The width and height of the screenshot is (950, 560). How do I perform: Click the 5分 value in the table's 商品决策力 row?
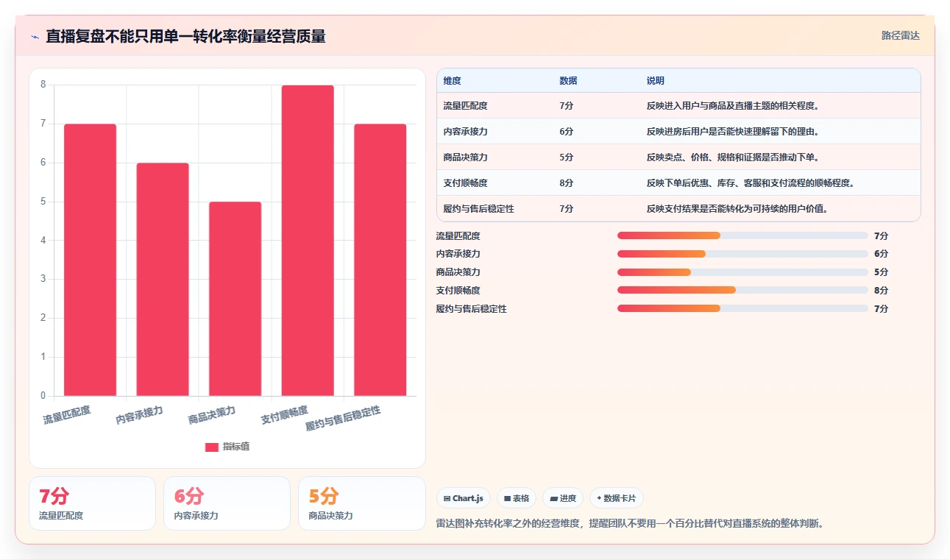(x=567, y=157)
